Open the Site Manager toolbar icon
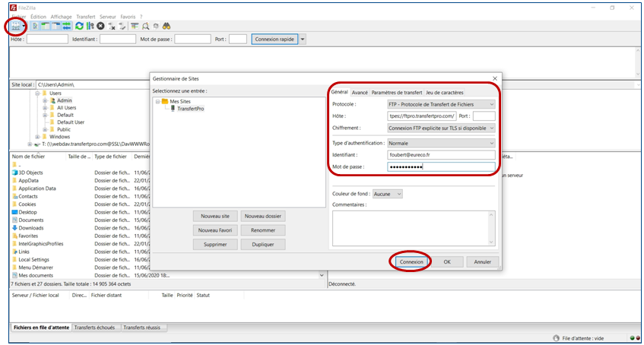 (17, 26)
